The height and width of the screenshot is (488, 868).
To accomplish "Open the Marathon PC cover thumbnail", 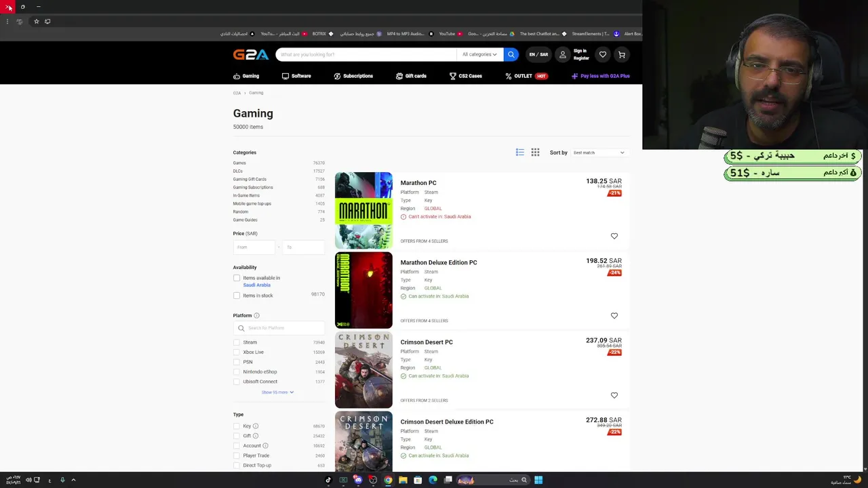I will 363,211.
